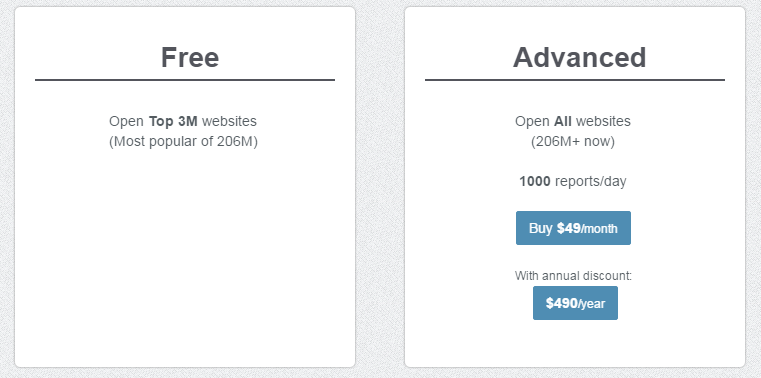Select the $490/year annual plan button
The width and height of the screenshot is (761, 378).
(575, 303)
